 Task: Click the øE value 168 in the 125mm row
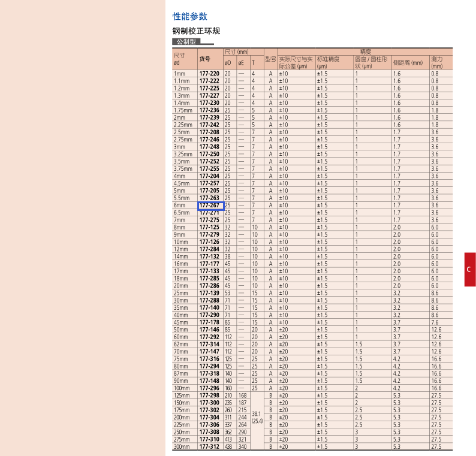pyautogui.click(x=242, y=395)
